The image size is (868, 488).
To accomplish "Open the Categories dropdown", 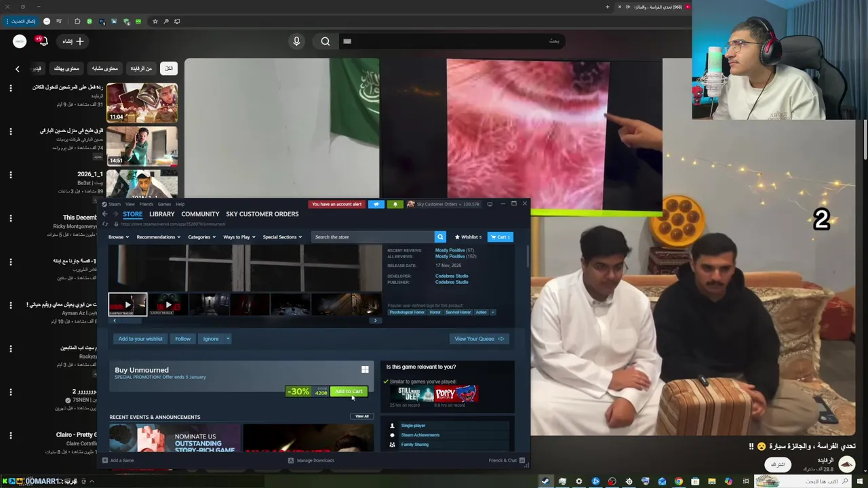I will (201, 237).
